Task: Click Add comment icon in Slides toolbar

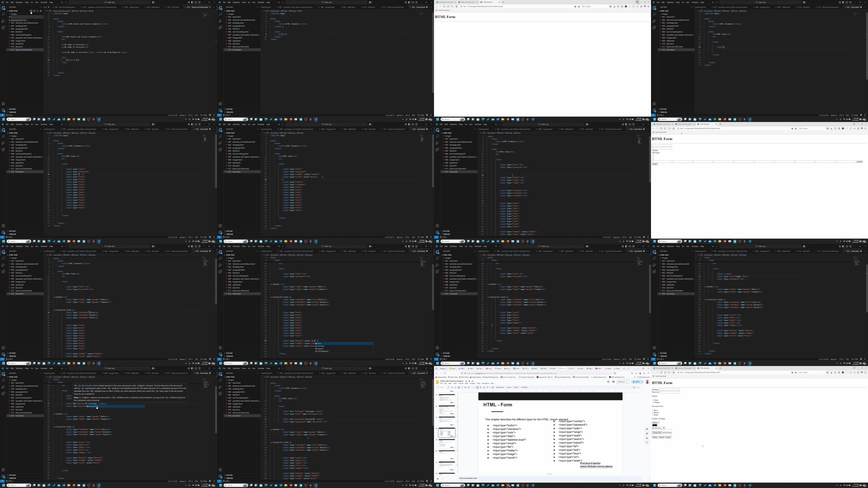Action: (493, 387)
